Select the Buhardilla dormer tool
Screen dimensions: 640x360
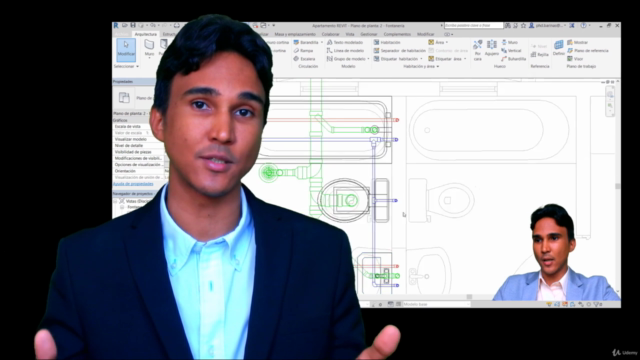513,59
